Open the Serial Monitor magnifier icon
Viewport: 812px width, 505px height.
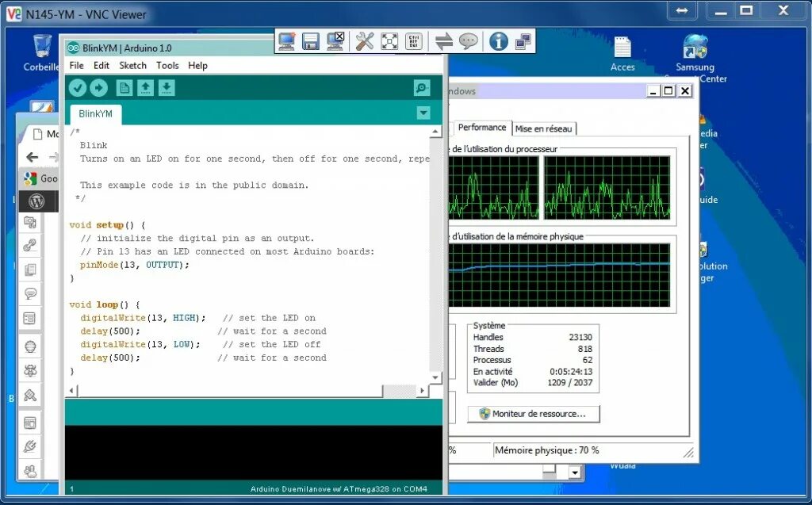point(422,88)
